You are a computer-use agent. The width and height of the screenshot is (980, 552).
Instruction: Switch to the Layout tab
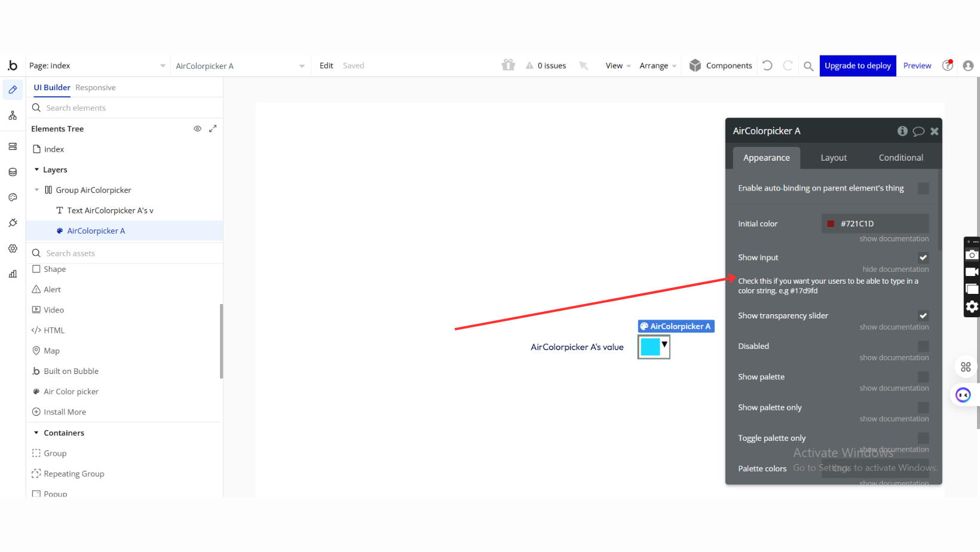tap(834, 158)
